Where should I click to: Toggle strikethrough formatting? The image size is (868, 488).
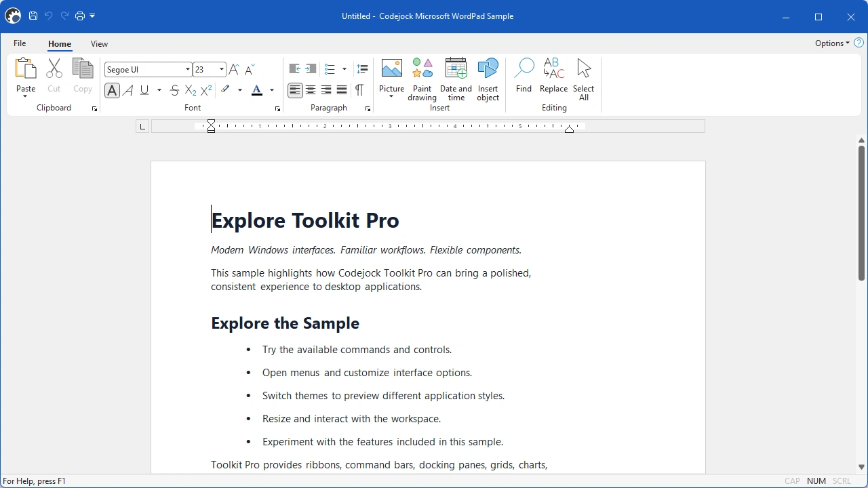tap(174, 90)
